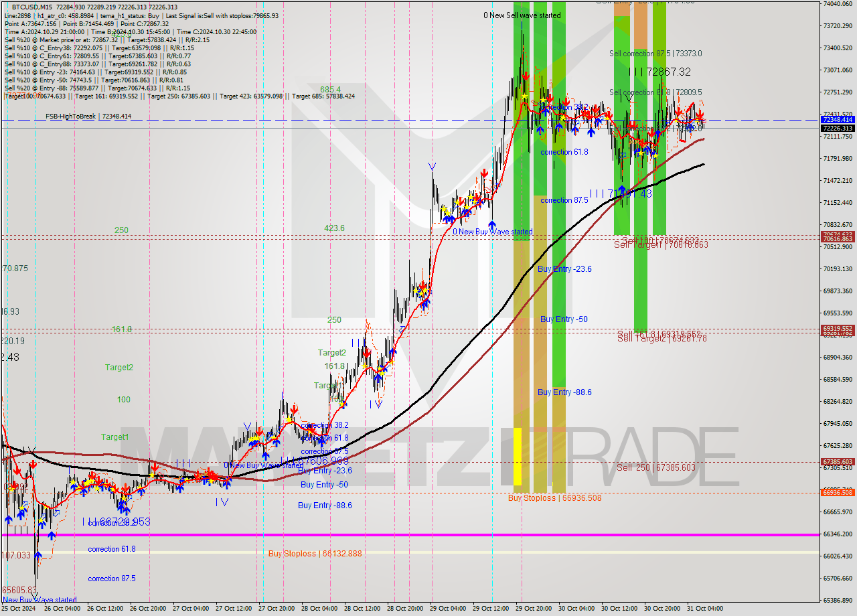The width and height of the screenshot is (857, 616).
Task: Click the '0 New Sell wave started' label
Action: click(522, 15)
